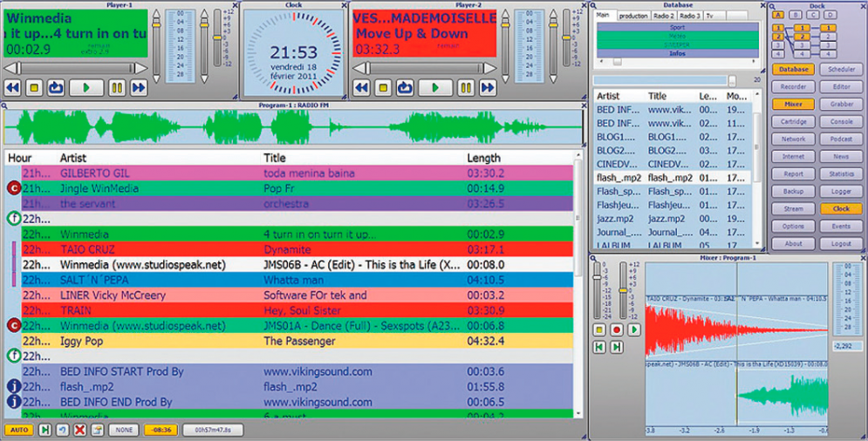
Task: Play the track in Player-2
Action: point(435,87)
